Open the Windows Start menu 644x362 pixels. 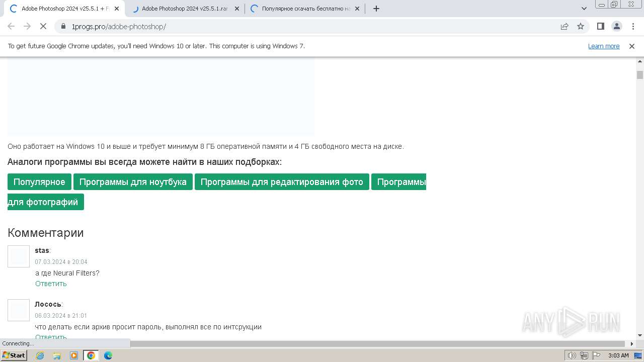14,355
